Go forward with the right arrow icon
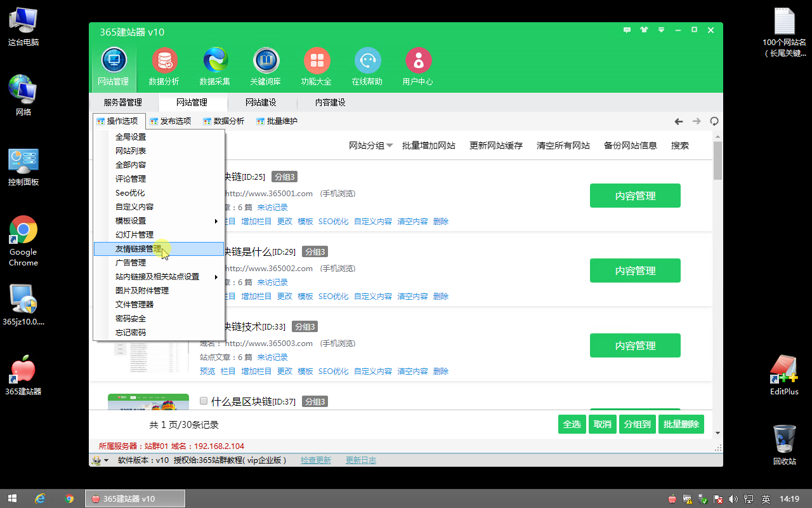This screenshot has width=812, height=508. [x=697, y=121]
